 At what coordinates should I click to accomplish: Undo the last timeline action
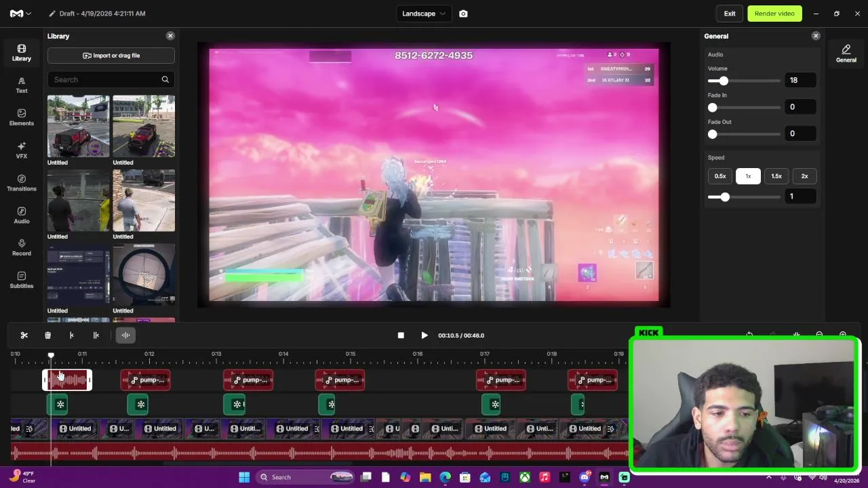749,335
